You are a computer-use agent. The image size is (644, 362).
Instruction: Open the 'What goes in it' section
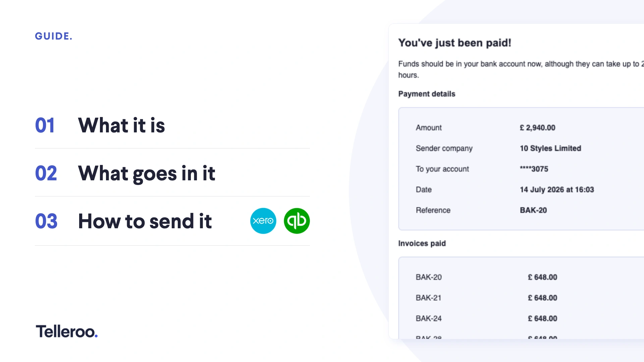pyautogui.click(x=147, y=174)
